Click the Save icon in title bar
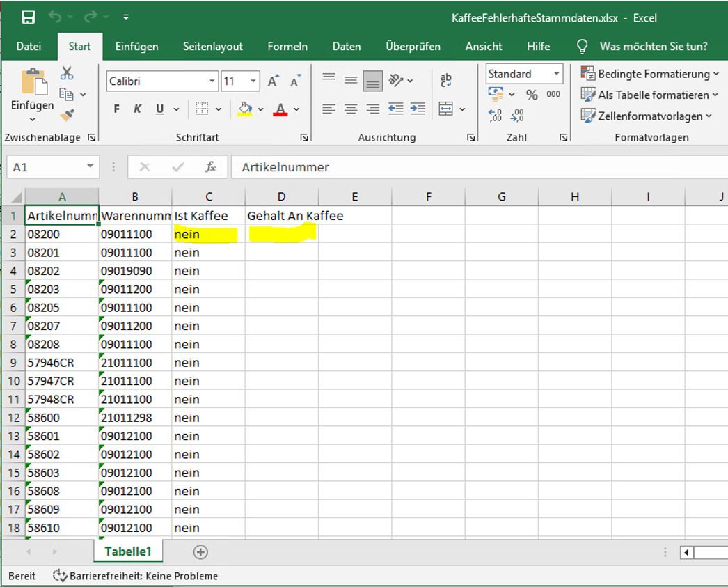The height and width of the screenshot is (587, 728). click(29, 17)
